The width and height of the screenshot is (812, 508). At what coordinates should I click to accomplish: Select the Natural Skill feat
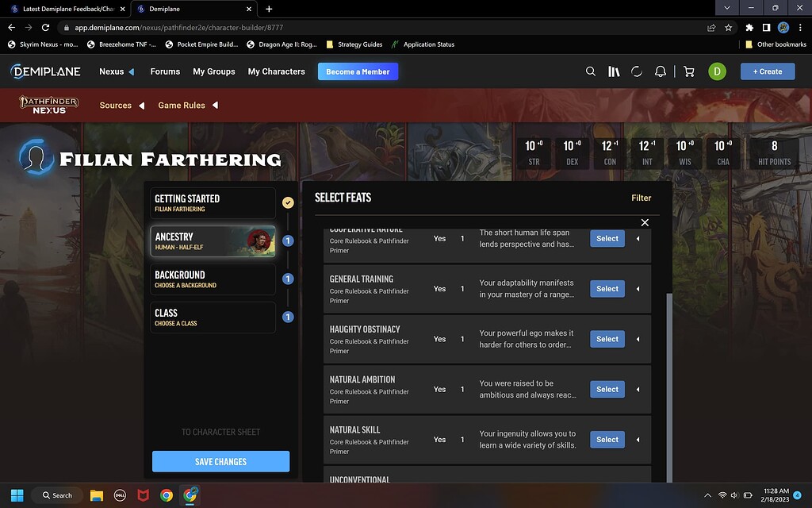607,440
